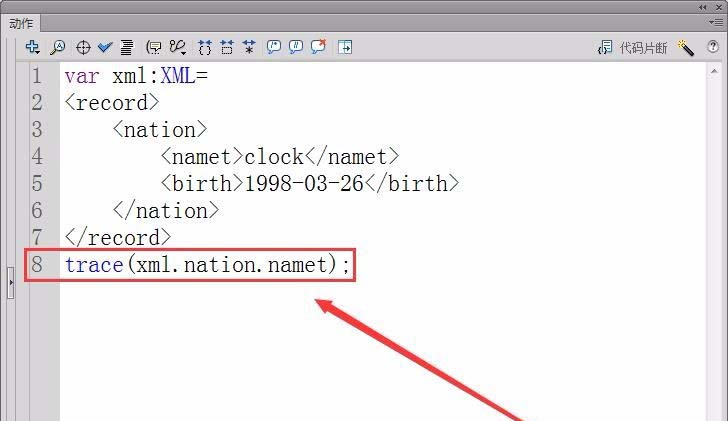Expand left pane via side arrow handle

(11, 282)
